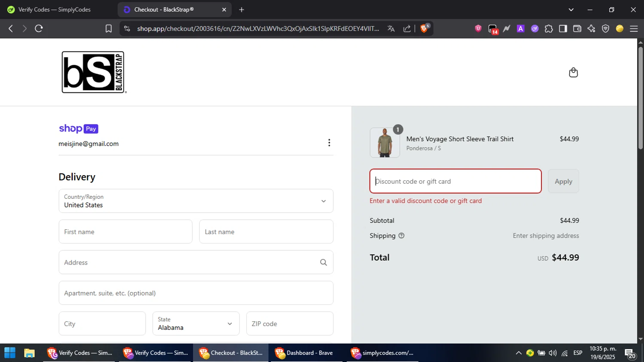Open a new browser tab
Viewport: 644px width, 362px height.
(241, 9)
